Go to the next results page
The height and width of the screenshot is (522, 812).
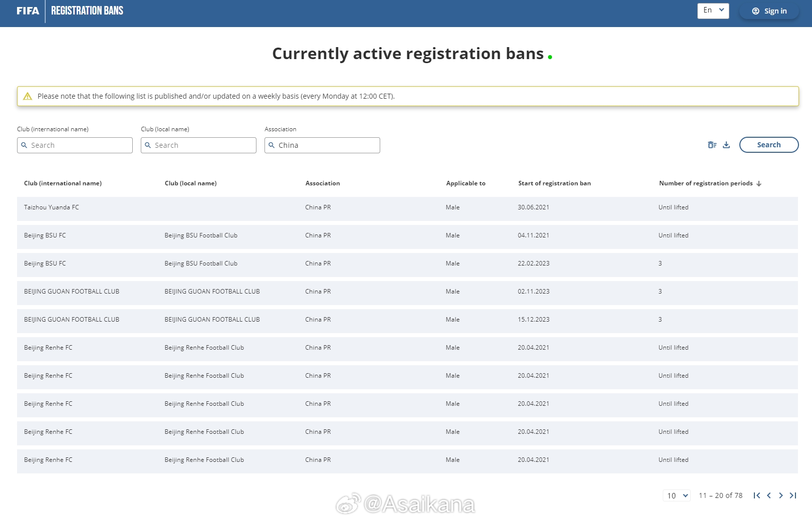point(781,495)
